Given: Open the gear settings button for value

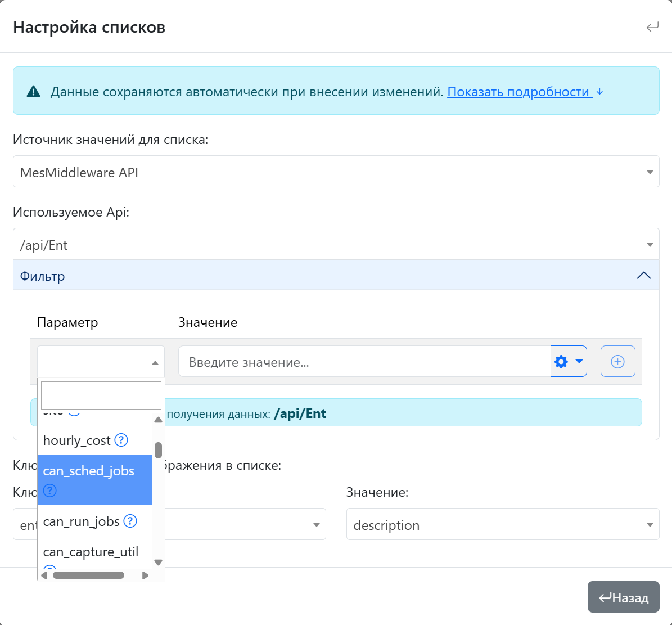Looking at the screenshot, I should pos(568,361).
